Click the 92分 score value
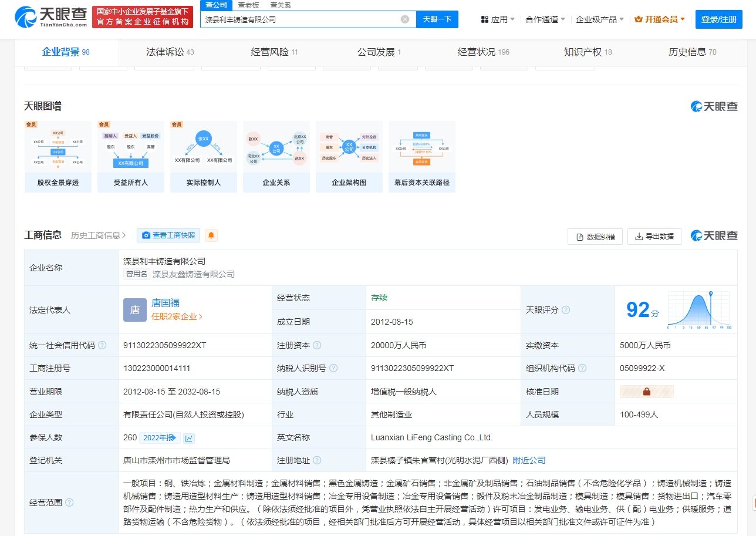The image size is (756, 536). (x=643, y=310)
